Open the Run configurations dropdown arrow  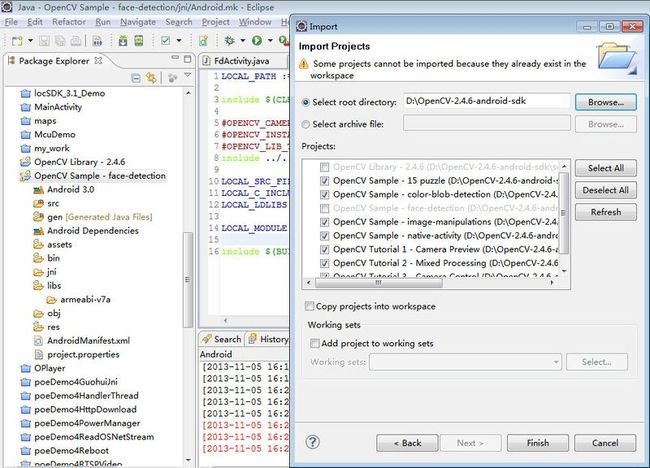(x=270, y=41)
